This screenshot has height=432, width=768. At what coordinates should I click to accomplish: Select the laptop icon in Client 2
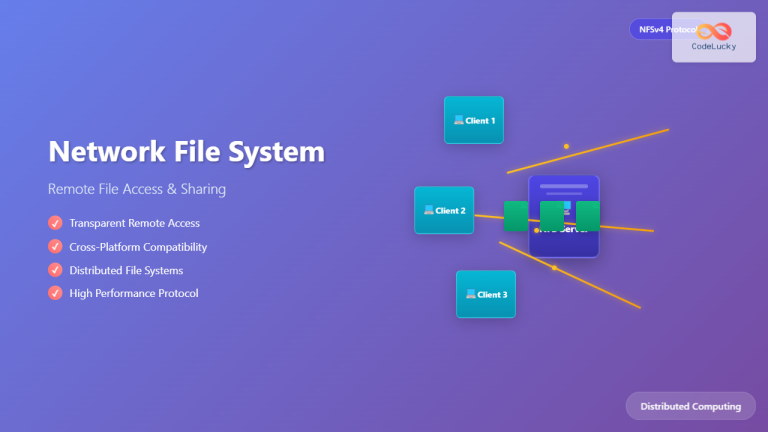[429, 210]
